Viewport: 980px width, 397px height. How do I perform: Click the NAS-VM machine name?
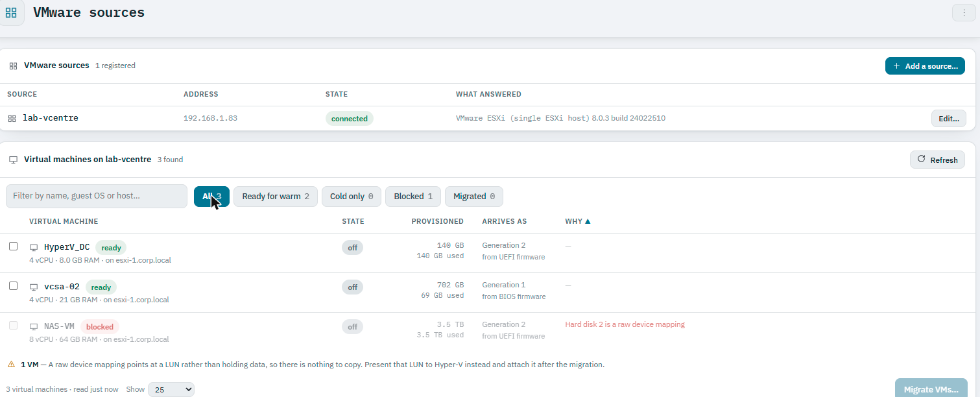[x=59, y=326]
